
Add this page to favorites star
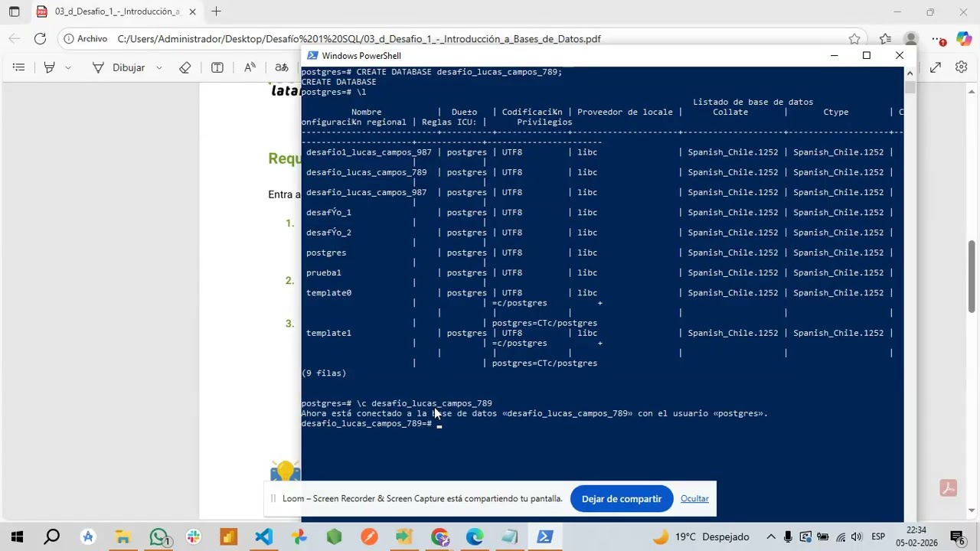854,39
